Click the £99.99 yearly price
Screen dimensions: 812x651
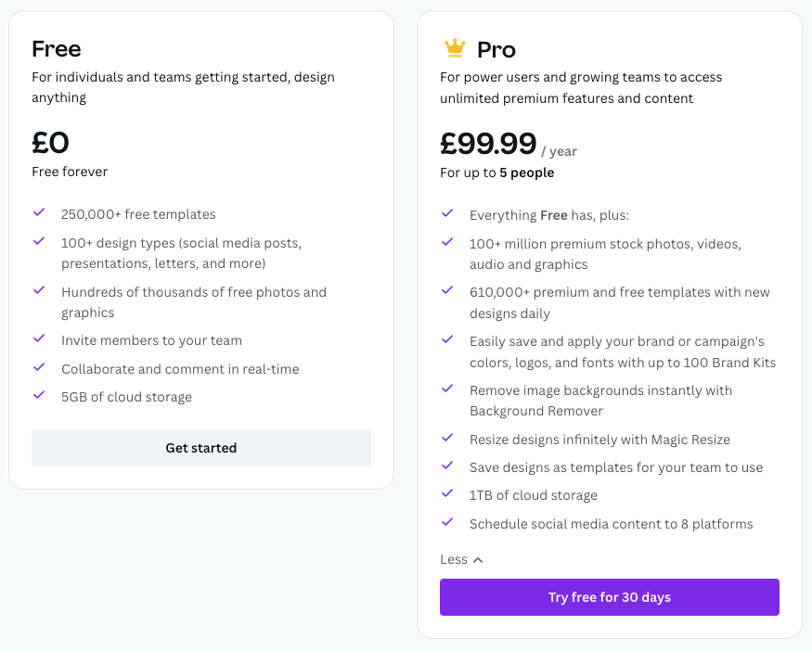pyautogui.click(x=488, y=145)
